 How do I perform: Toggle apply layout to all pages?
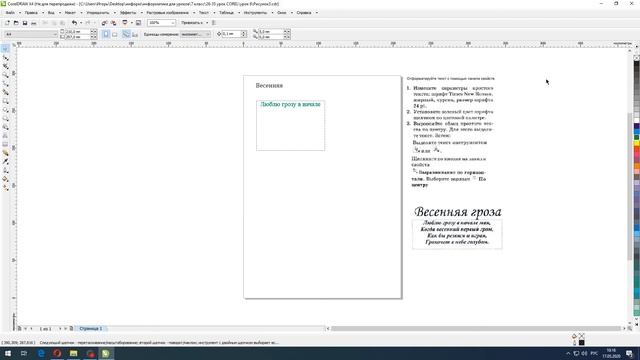[126, 34]
